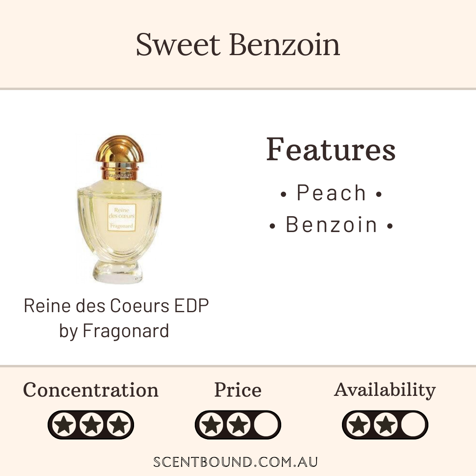Viewport: 476px width, 476px height.
Task: Open the scentbound.com.au link
Action: (236, 462)
